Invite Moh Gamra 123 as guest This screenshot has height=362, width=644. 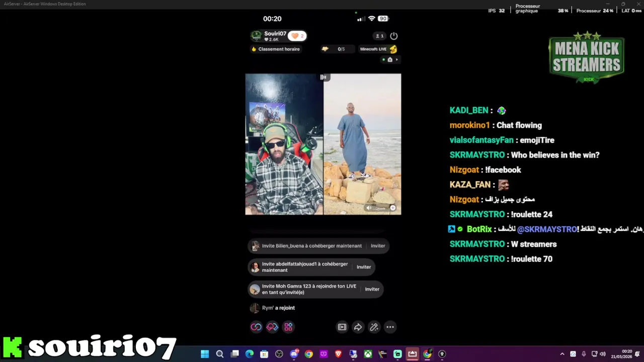click(372, 289)
